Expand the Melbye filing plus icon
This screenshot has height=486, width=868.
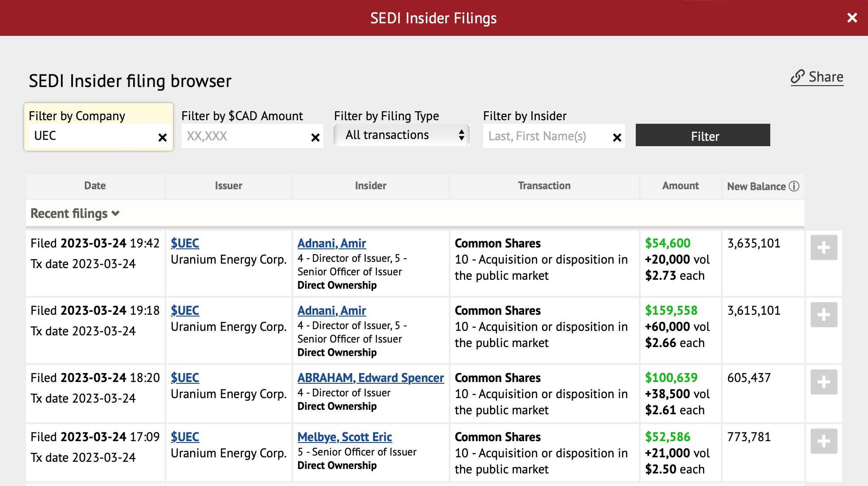tap(824, 441)
